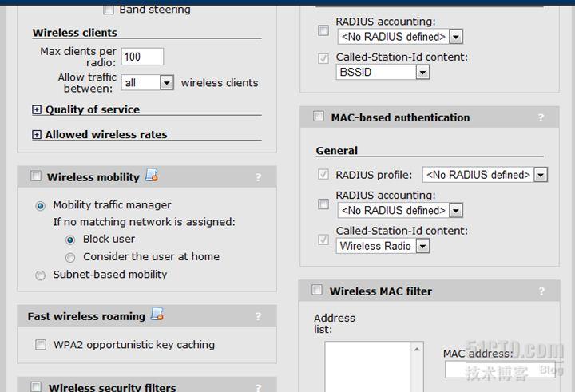
Task: Enable the Wireless mobility checkbox
Action: 36,176
